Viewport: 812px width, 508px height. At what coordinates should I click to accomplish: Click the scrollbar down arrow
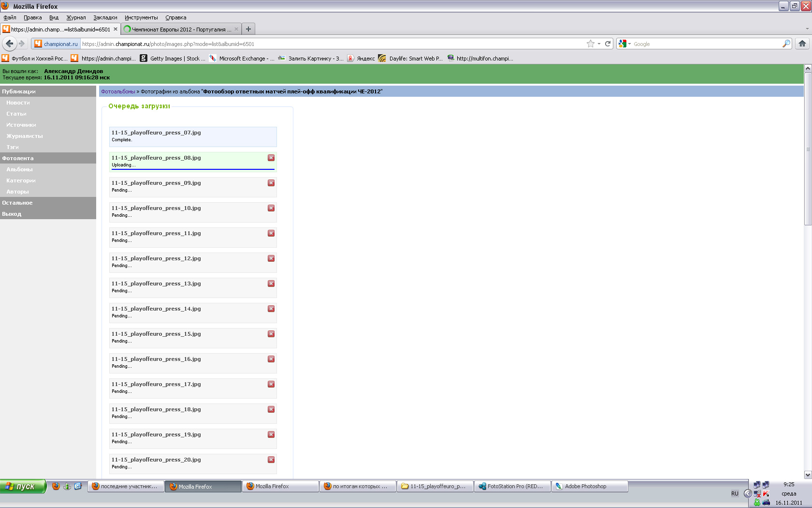point(808,475)
